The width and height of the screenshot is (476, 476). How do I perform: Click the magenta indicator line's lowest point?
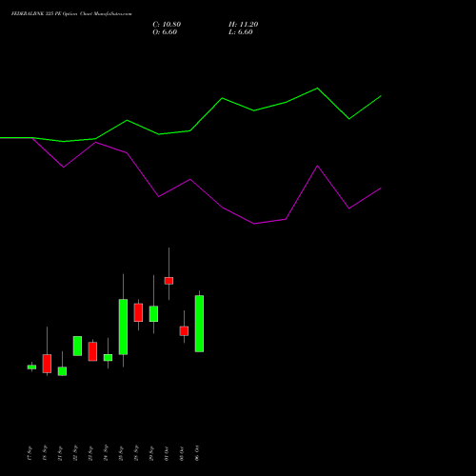coord(254,224)
